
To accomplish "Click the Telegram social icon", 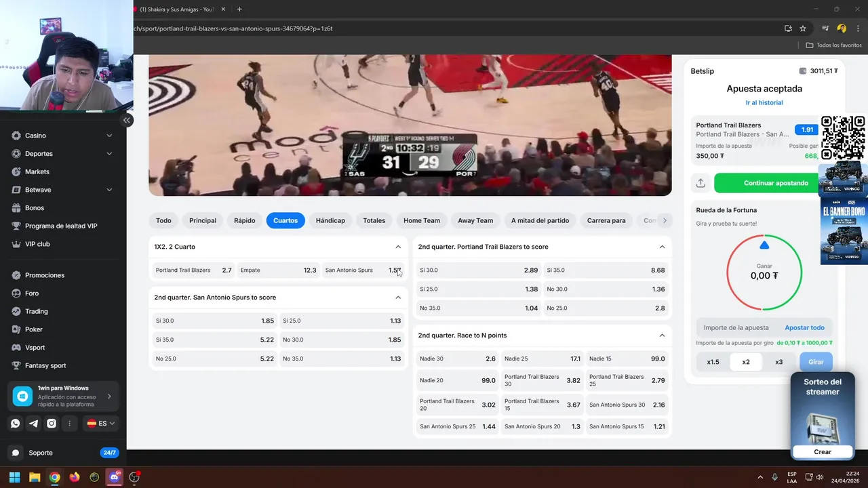I will 33,424.
